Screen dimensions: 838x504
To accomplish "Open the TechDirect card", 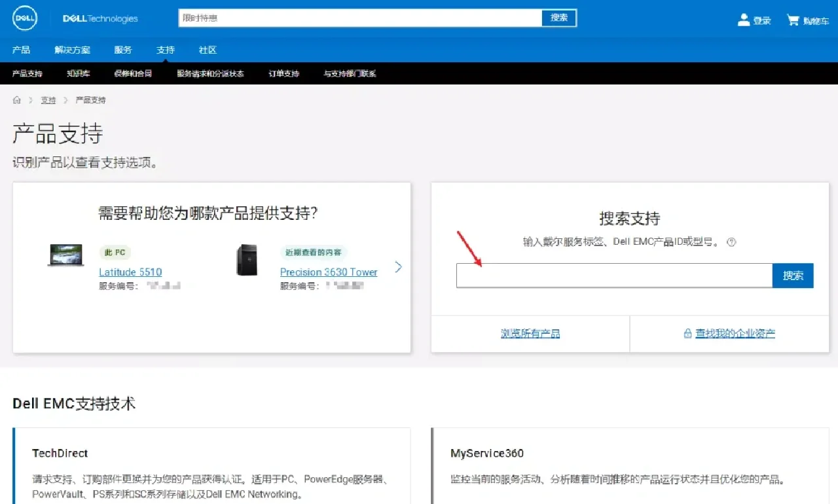I will [x=211, y=466].
